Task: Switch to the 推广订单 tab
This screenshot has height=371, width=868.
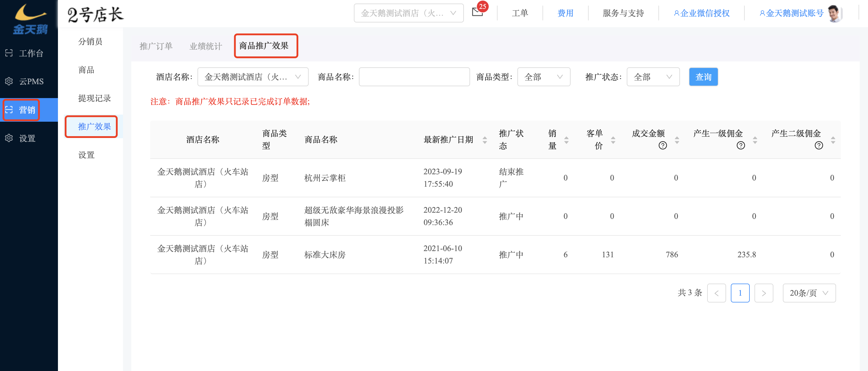Action: pyautogui.click(x=156, y=46)
